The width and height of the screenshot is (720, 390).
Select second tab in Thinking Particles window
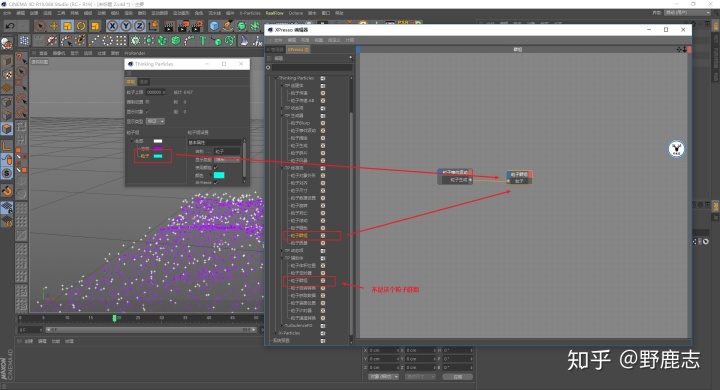(x=144, y=82)
